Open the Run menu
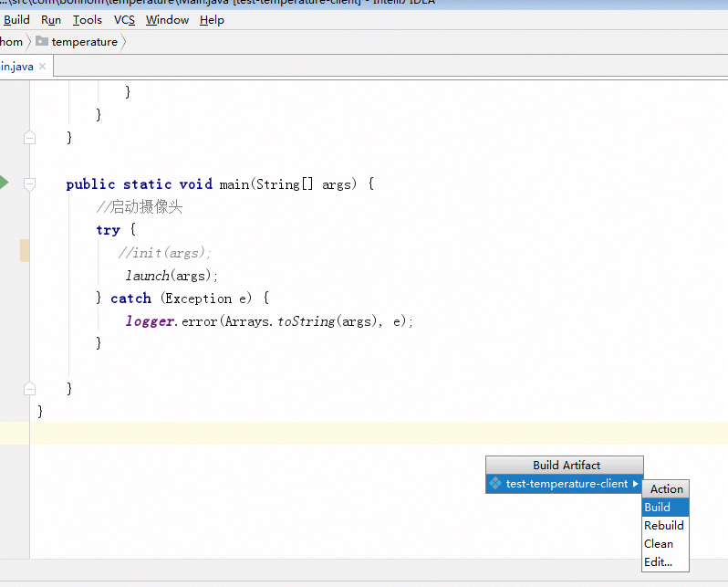This screenshot has height=587, width=728. (51, 20)
